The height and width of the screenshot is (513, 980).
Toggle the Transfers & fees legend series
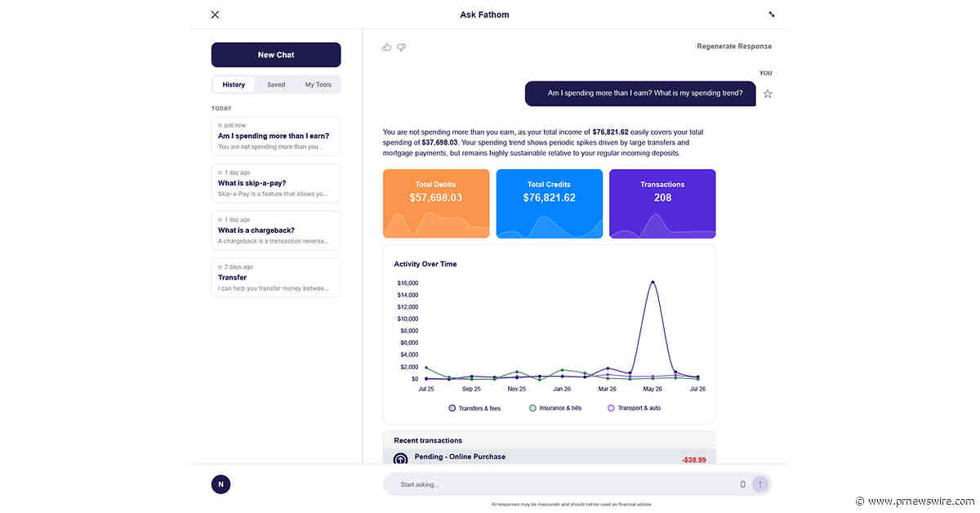coord(474,408)
